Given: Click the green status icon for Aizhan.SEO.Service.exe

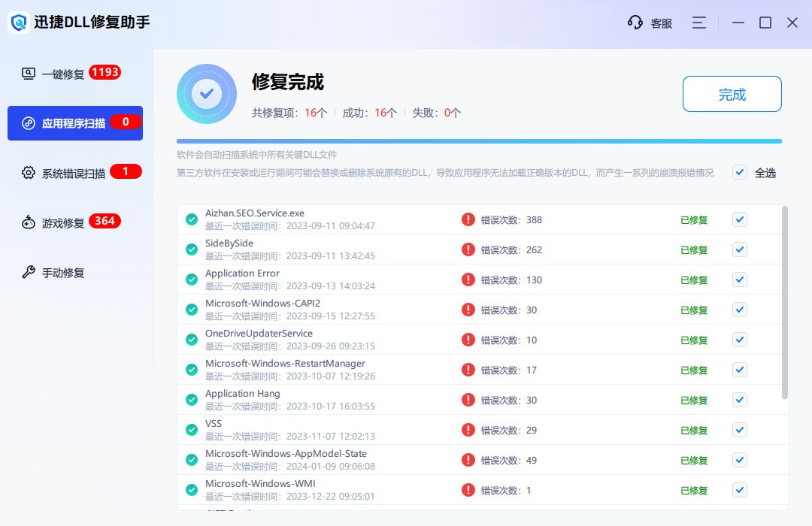Looking at the screenshot, I should click(192, 219).
